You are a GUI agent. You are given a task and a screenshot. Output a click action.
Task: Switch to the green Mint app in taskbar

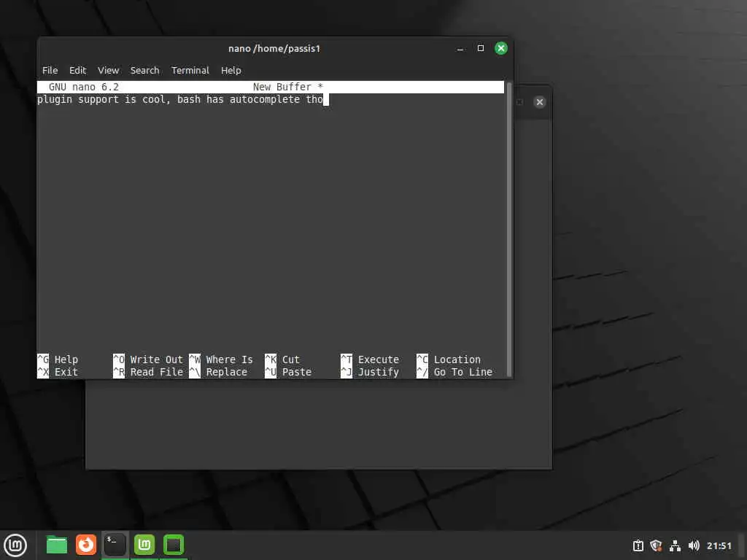click(144, 545)
